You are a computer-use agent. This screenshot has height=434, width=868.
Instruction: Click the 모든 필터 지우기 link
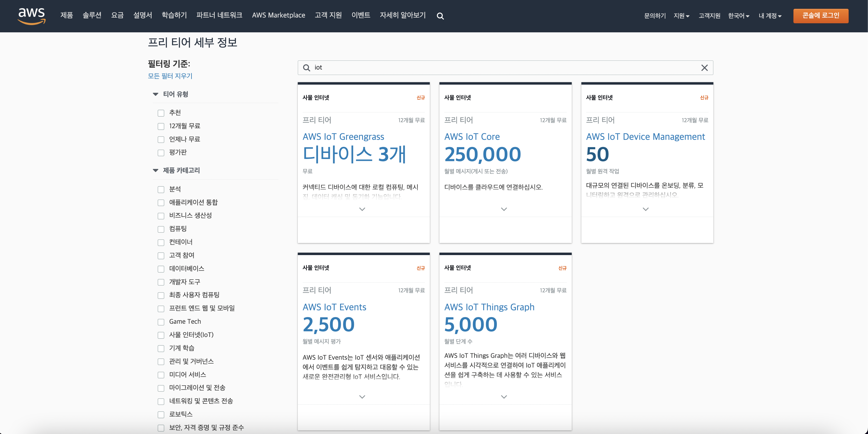(170, 76)
